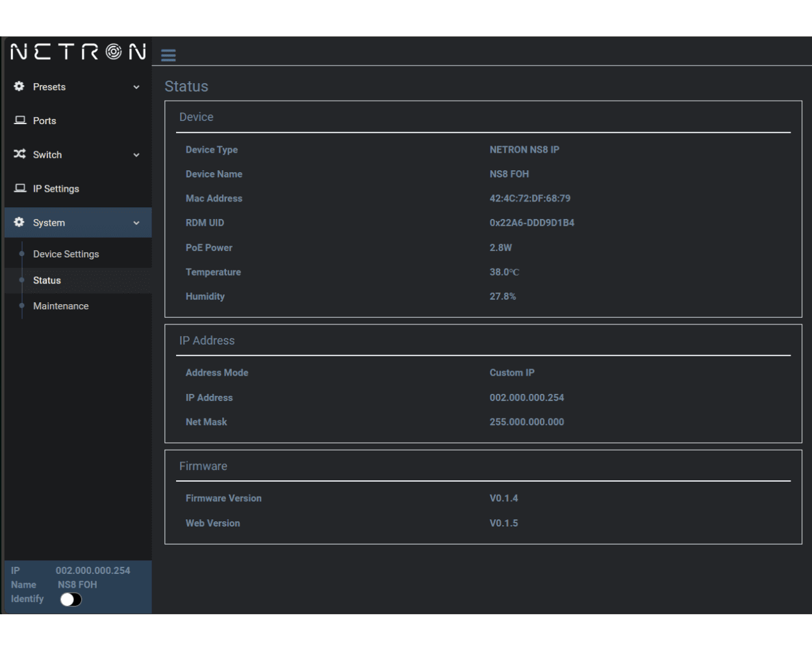The width and height of the screenshot is (812, 650).
Task: Go to IP Settings
Action: pyautogui.click(x=78, y=188)
